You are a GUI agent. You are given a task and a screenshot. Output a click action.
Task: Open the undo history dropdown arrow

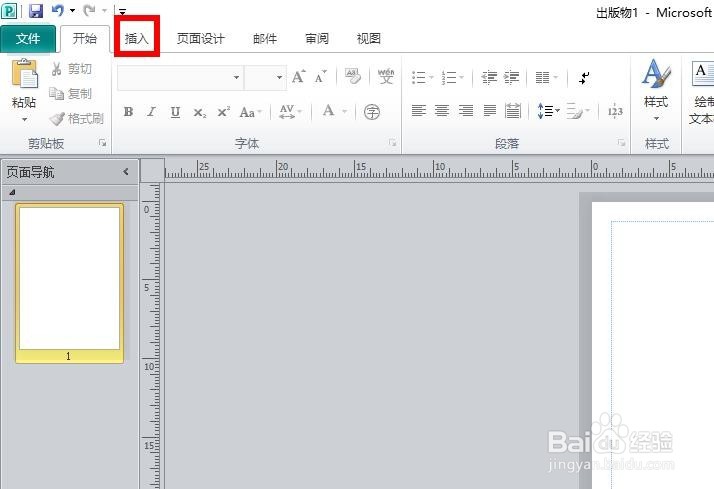pos(72,10)
